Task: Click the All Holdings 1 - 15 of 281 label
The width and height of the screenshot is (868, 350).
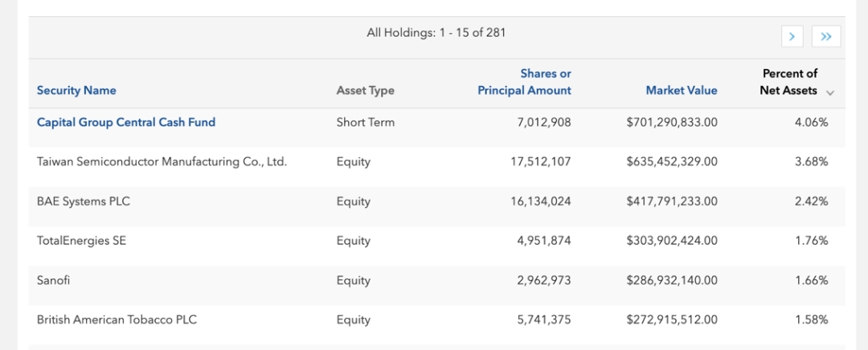Action: click(x=436, y=33)
